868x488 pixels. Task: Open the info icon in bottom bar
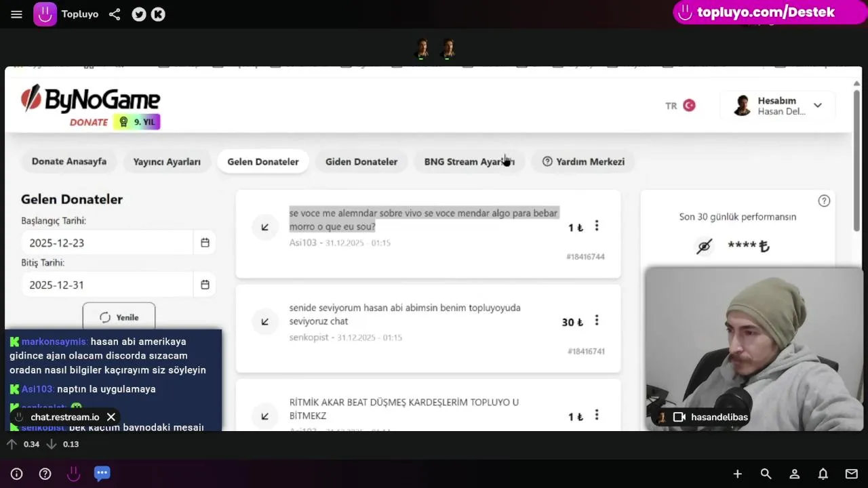pyautogui.click(x=16, y=474)
